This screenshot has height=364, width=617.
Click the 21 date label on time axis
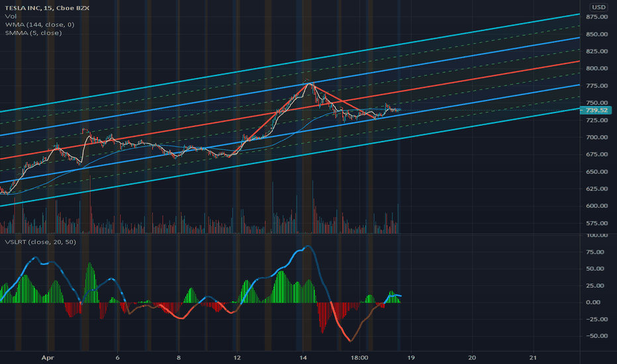pyautogui.click(x=533, y=357)
